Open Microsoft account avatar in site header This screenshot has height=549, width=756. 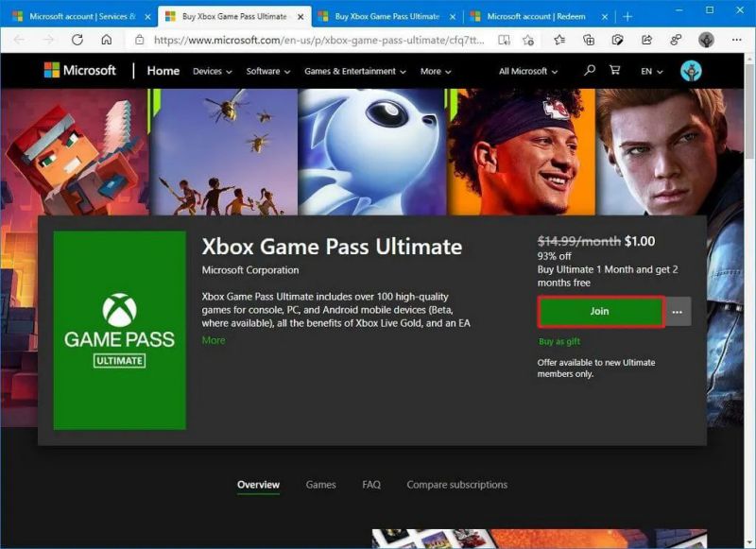(691, 71)
